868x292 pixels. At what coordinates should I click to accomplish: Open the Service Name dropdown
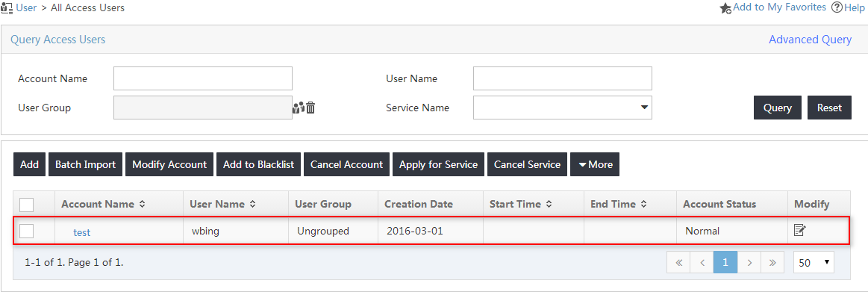pos(563,108)
